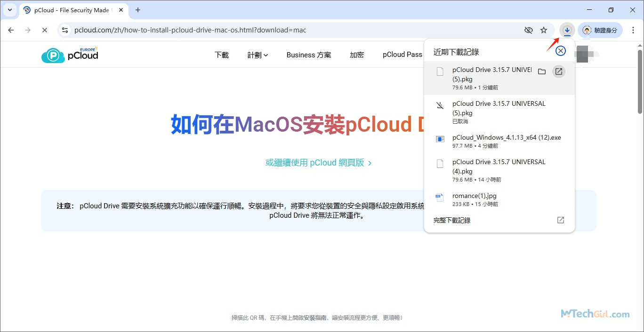Open pCloud Pass nav item
Viewport: 644px width, 332px height.
tap(402, 55)
